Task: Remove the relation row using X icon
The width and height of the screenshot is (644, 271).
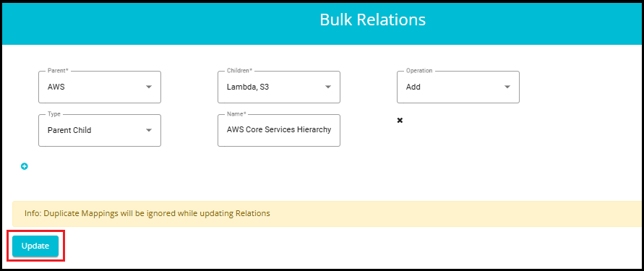Action: (400, 120)
